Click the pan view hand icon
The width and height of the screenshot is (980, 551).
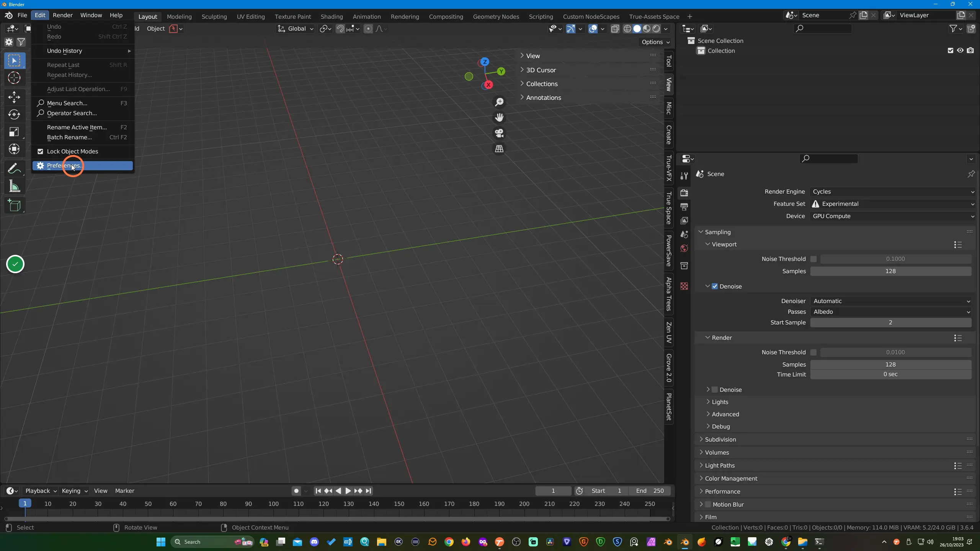pyautogui.click(x=499, y=117)
